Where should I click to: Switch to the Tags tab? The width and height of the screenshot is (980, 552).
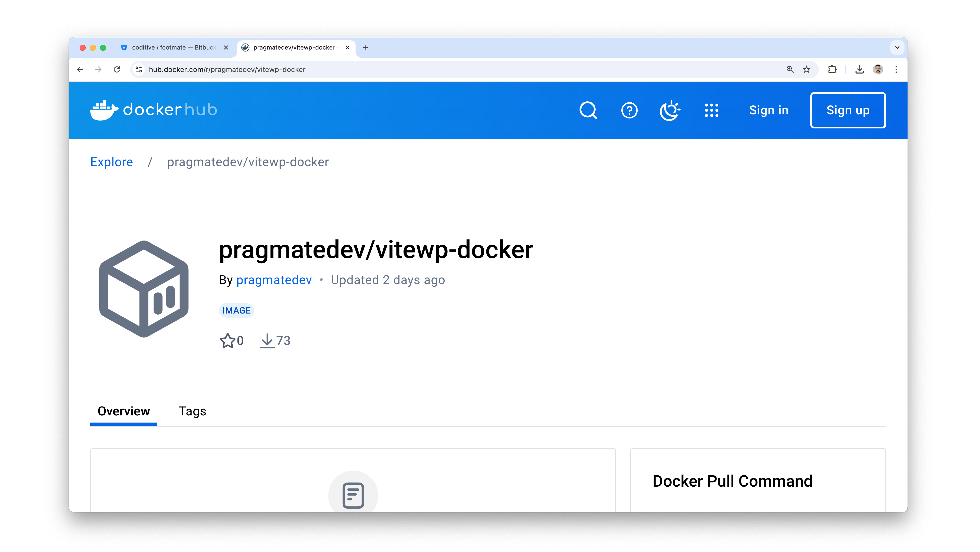192,411
